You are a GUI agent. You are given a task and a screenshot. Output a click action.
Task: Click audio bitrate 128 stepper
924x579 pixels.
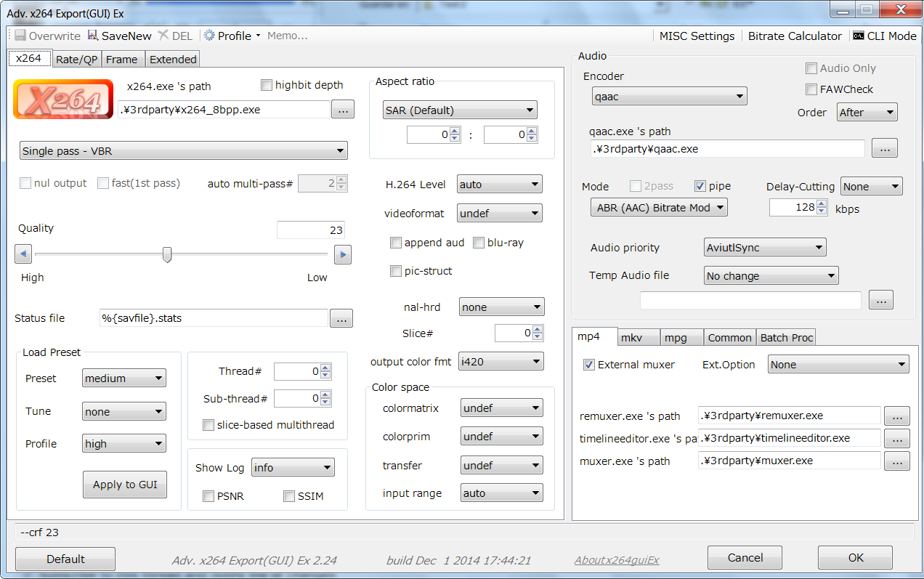click(822, 207)
